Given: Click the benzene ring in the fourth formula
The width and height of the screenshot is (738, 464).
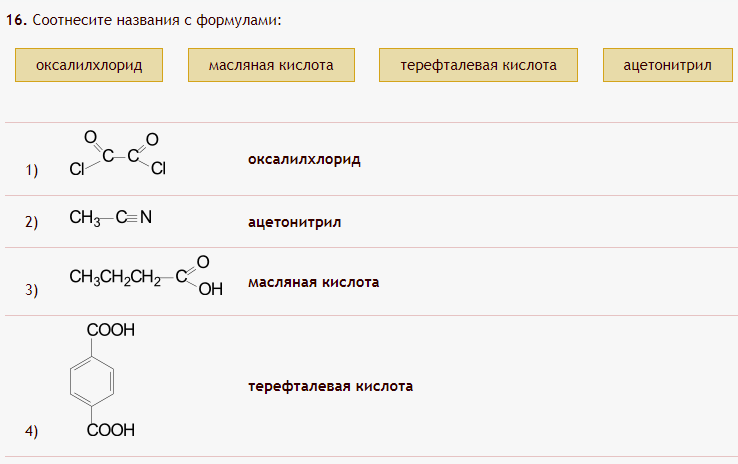Looking at the screenshot, I should [93, 381].
